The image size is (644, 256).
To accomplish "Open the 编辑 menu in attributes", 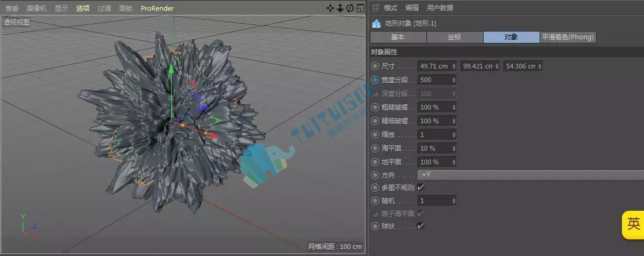I will click(x=412, y=8).
